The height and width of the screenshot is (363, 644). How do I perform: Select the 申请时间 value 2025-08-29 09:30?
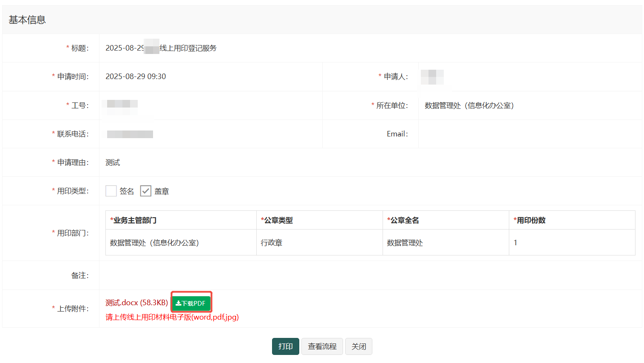point(136,77)
